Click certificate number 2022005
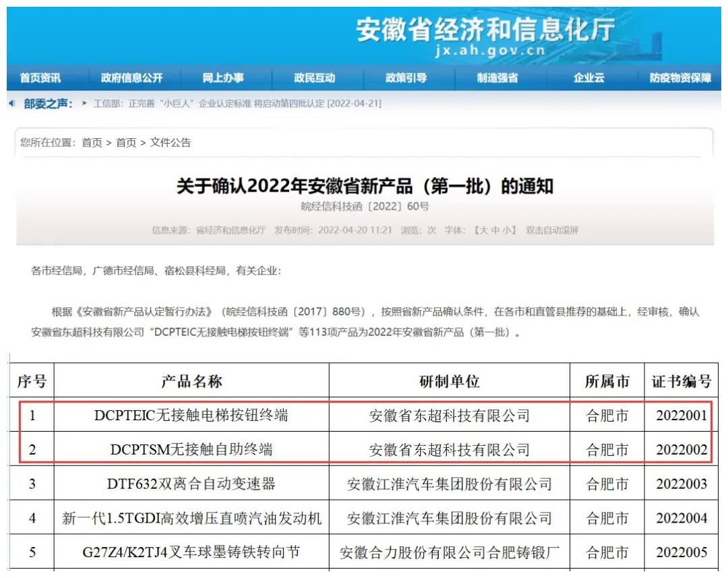The width and height of the screenshot is (728, 578). pos(681,552)
